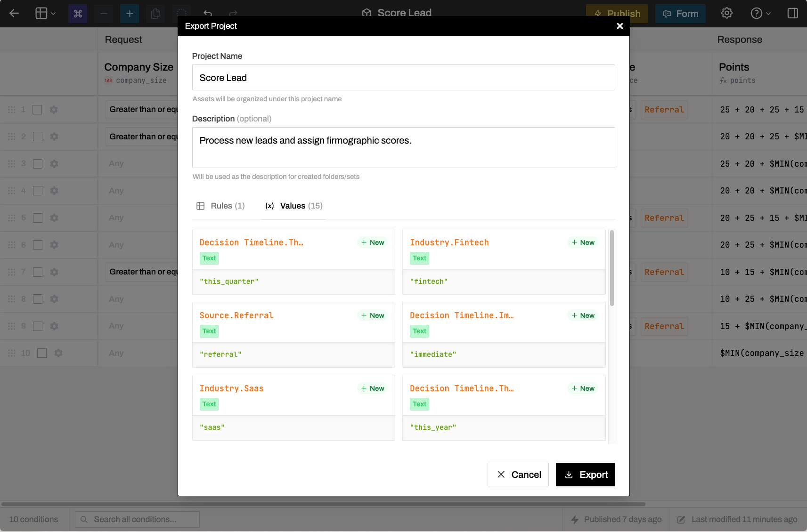Select the duplicate icon in the toolbar

pos(155,13)
